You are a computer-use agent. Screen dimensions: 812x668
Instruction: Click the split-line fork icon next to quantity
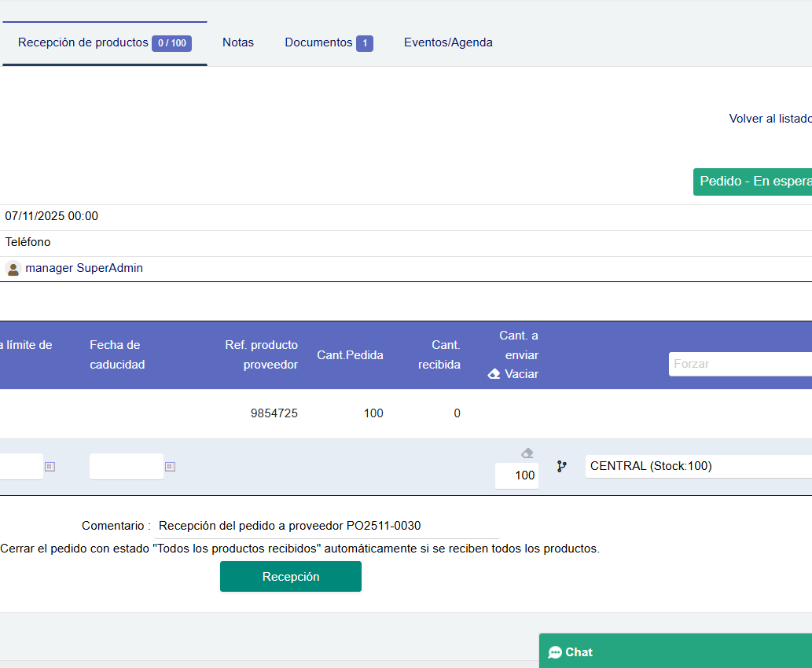coord(561,466)
